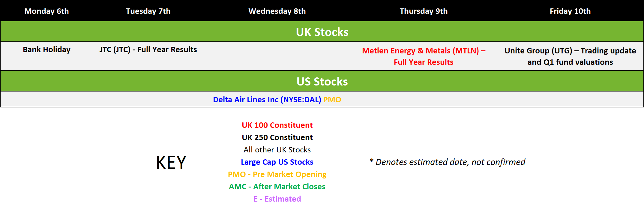Viewport: 644px width, 216px height.
Task: Select the Bank Holiday cell
Action: (x=46, y=49)
